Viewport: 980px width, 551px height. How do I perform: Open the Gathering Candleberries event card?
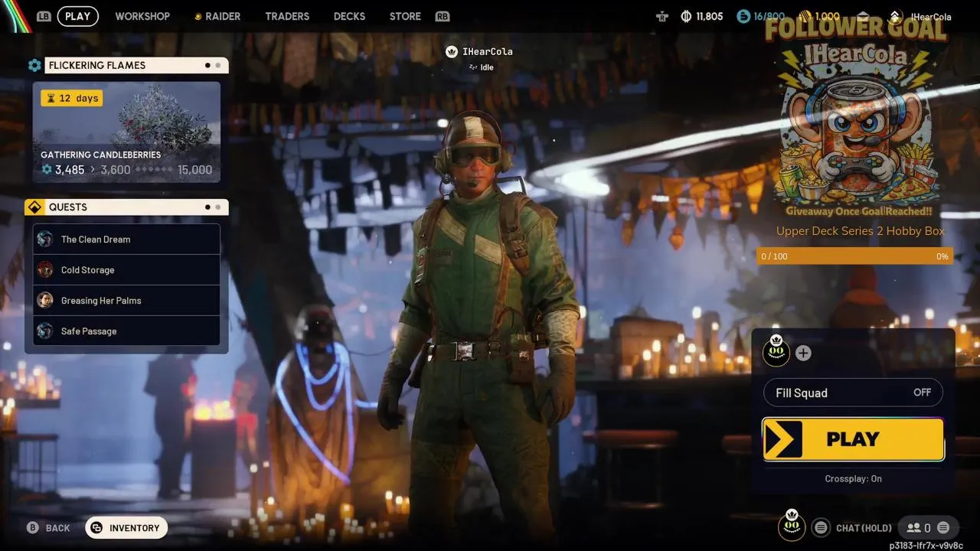(x=126, y=132)
